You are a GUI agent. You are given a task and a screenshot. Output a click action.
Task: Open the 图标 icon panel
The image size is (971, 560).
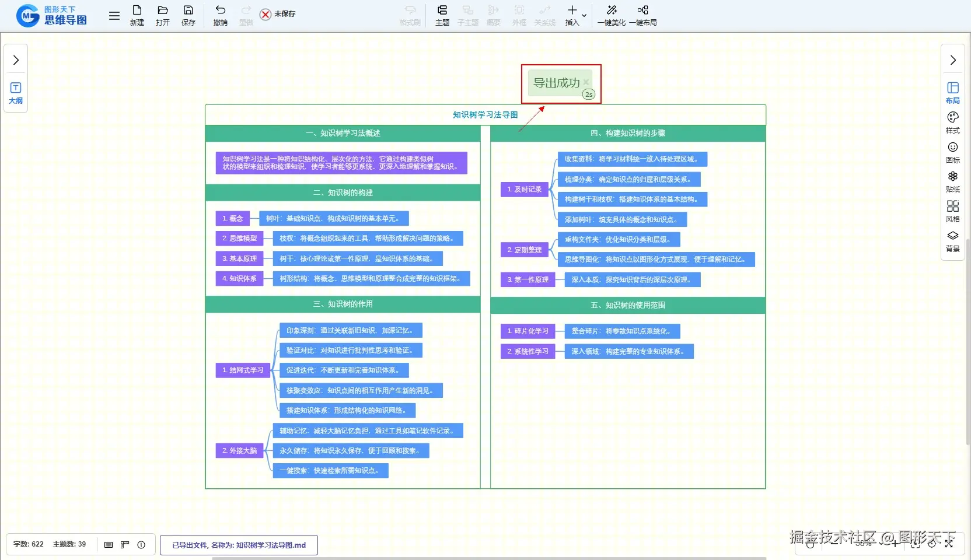tap(953, 152)
